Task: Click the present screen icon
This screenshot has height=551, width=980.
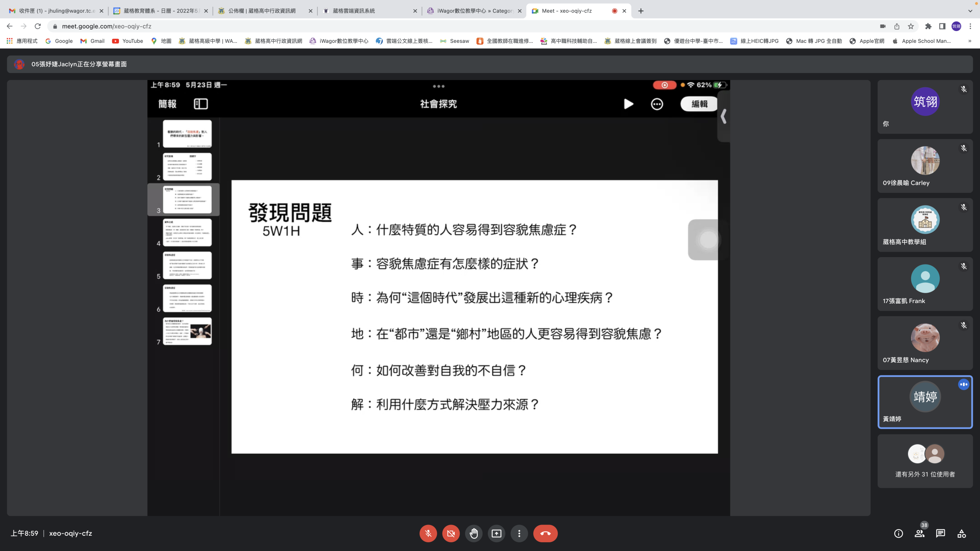Action: click(x=497, y=533)
